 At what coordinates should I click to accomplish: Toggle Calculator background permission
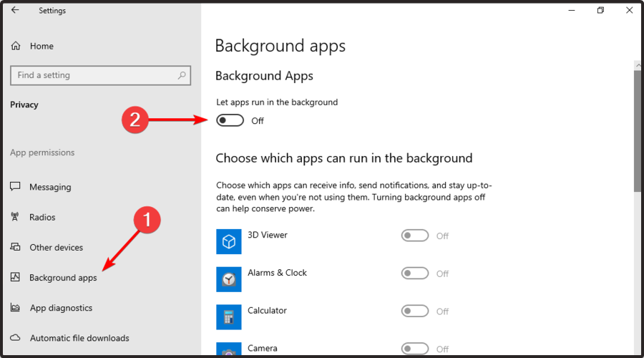(415, 311)
